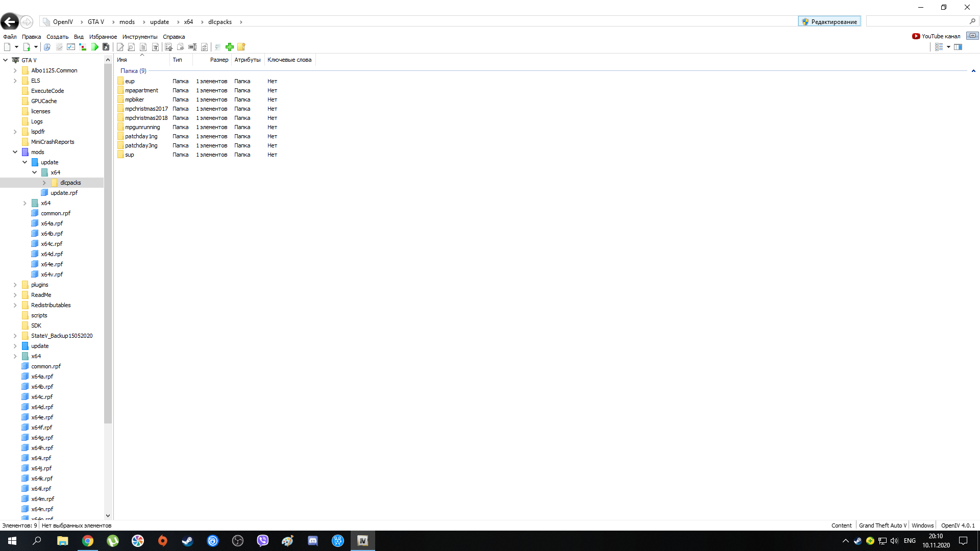The image size is (980, 551).
Task: Open the Избранное menu
Action: coord(103,37)
